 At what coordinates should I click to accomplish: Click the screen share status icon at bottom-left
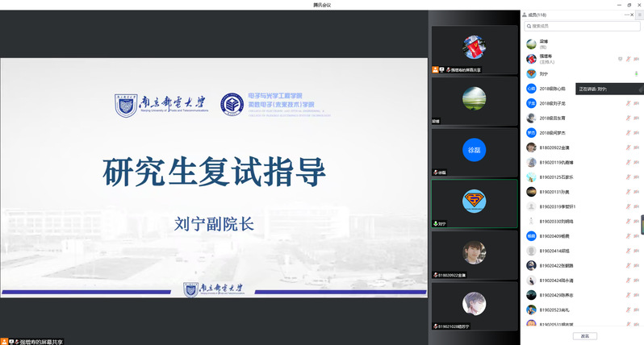(5, 341)
